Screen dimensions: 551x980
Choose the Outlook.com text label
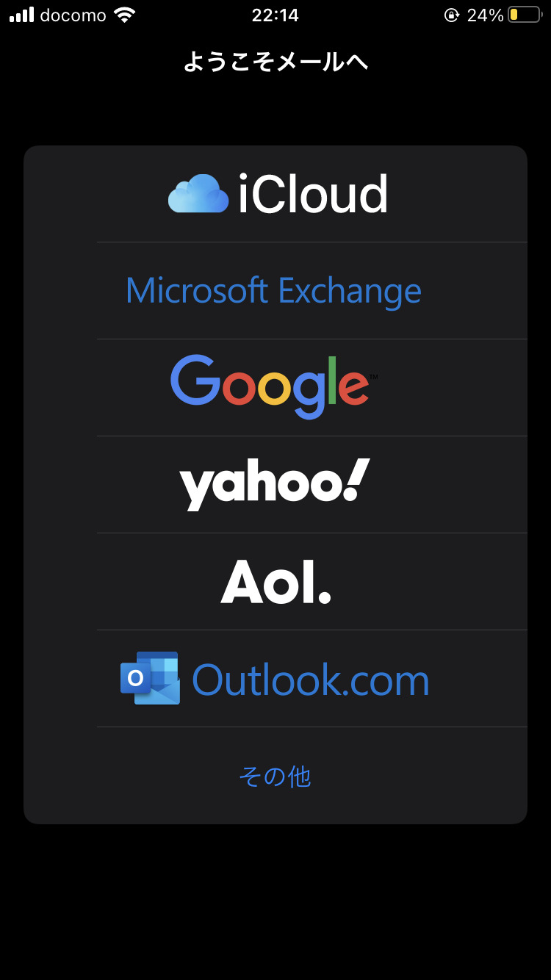pos(311,680)
